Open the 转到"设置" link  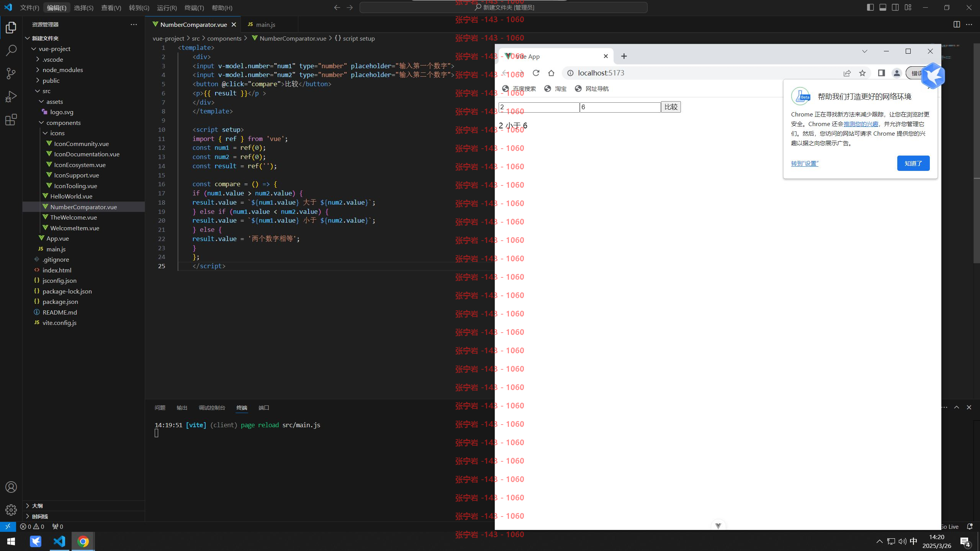coord(805,164)
